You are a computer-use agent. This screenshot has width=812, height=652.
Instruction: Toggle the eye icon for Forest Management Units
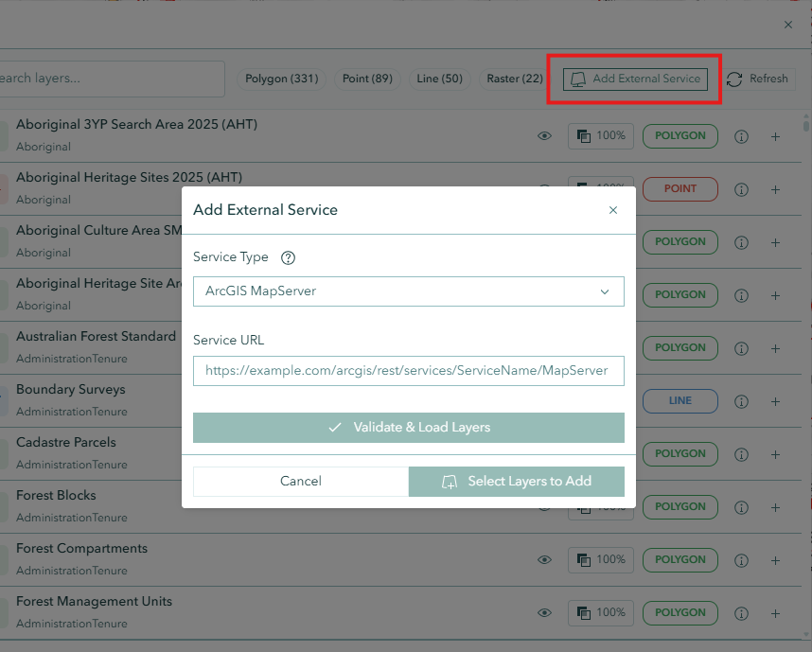point(544,612)
